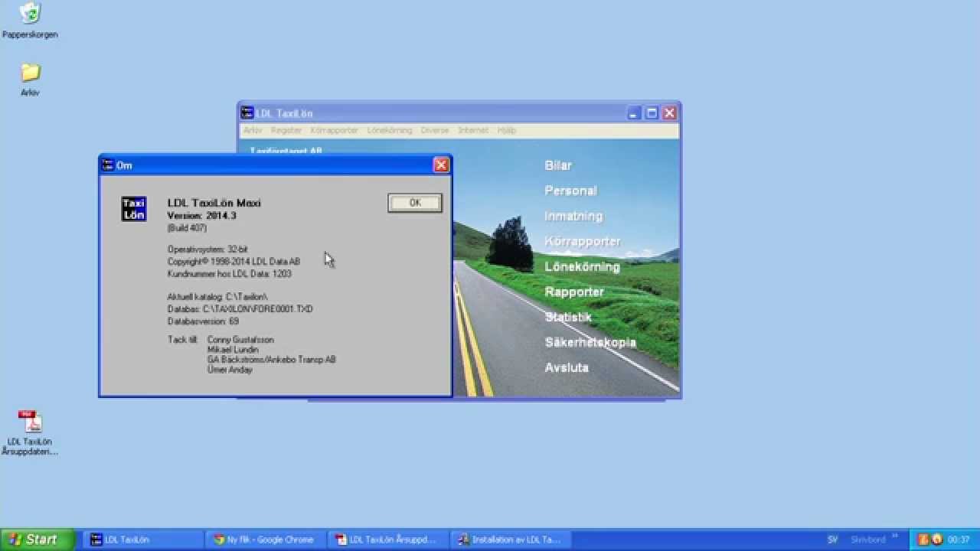Screen dimensions: 980x551
Task: Click Lönekörning on the road image
Action: pyautogui.click(x=582, y=266)
